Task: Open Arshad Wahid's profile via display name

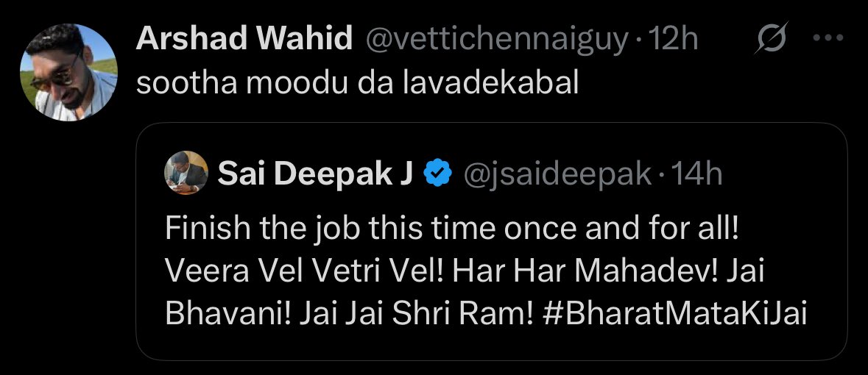Action: (244, 39)
